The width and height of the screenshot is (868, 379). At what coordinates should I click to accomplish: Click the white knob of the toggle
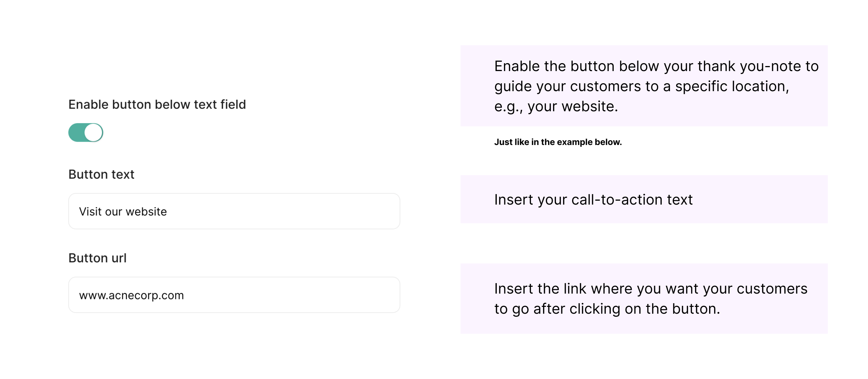94,132
